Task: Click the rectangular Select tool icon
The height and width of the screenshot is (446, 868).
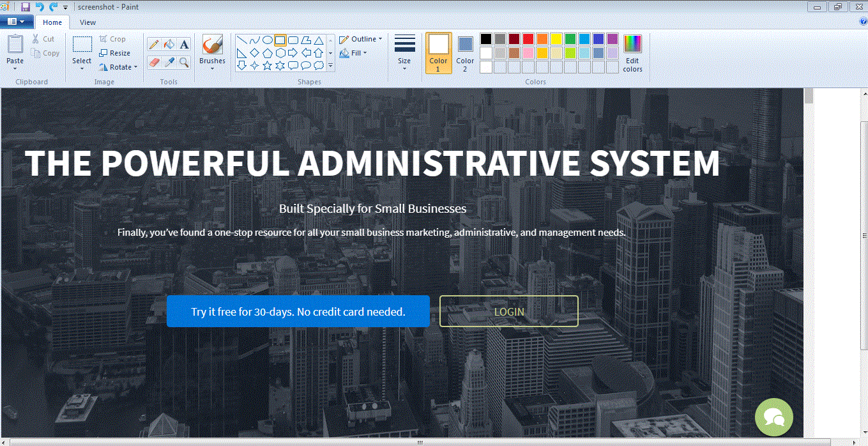Action: pyautogui.click(x=82, y=44)
